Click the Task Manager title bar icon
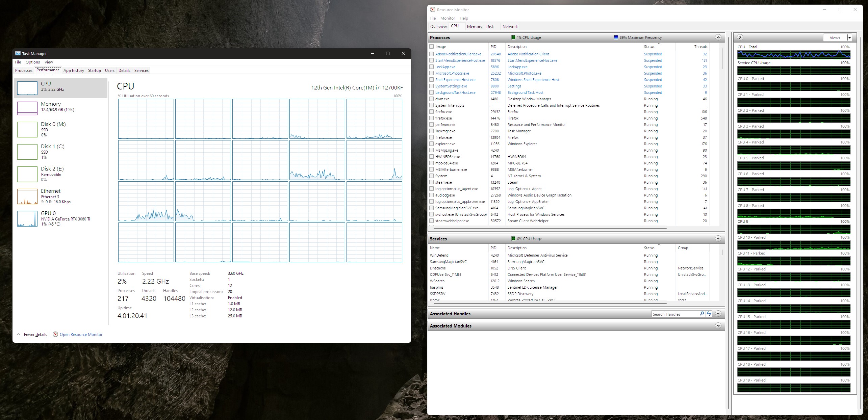This screenshot has height=420, width=868. [x=18, y=53]
